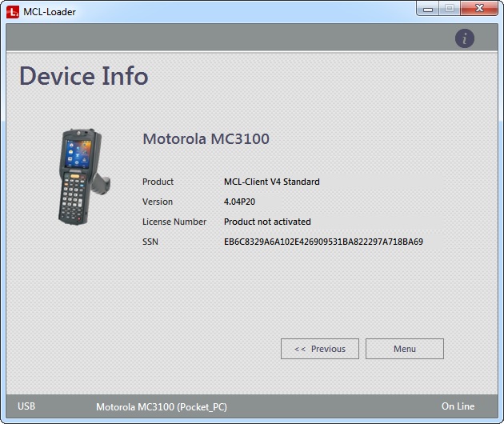The width and height of the screenshot is (504, 424).
Task: Select the Motorola MC3100 device title
Action: click(206, 138)
